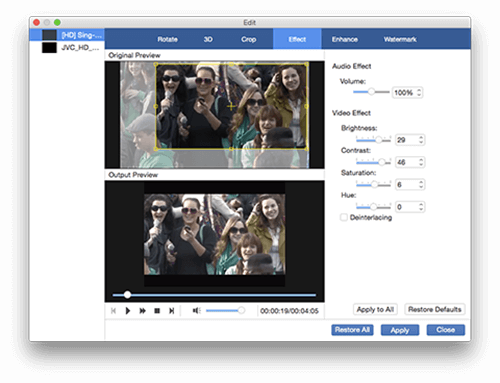Click the Volume percentage stepper arrows

click(419, 92)
